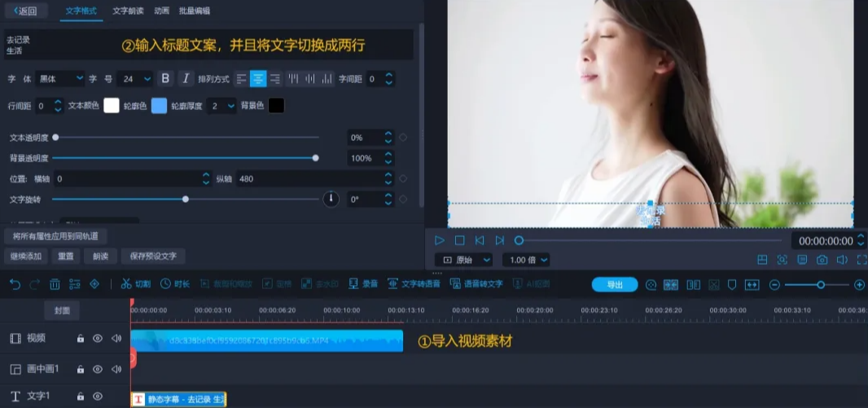868x408 pixels.
Task: Click the marker shield icon
Action: click(x=732, y=284)
